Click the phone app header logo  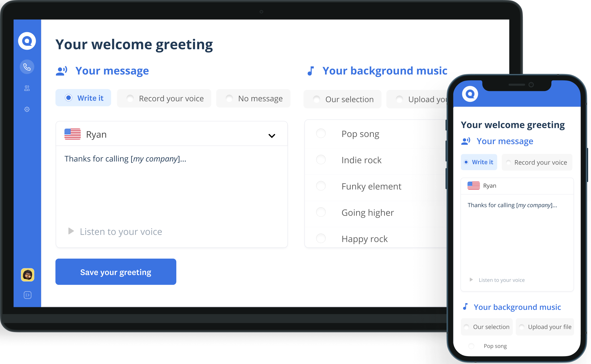coord(470,94)
